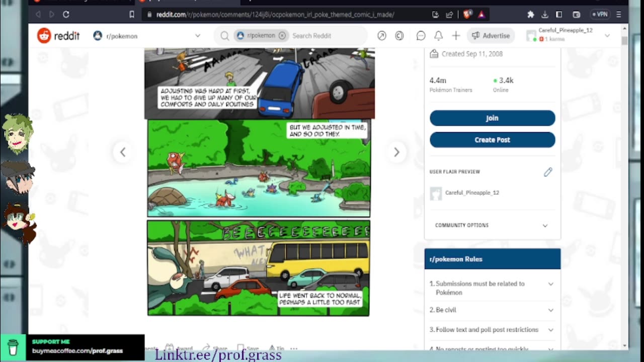This screenshot has height=362, width=644.
Task: Click the Snorlax traffic comic panel
Action: 259,268
